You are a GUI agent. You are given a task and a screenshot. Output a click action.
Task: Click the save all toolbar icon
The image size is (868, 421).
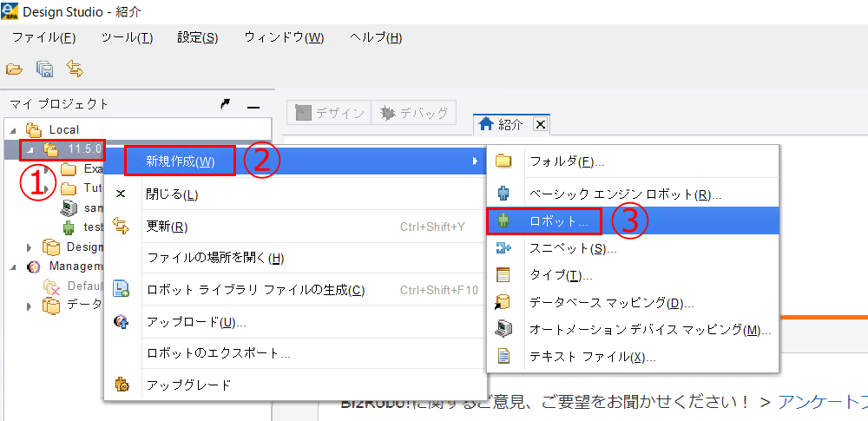(44, 69)
